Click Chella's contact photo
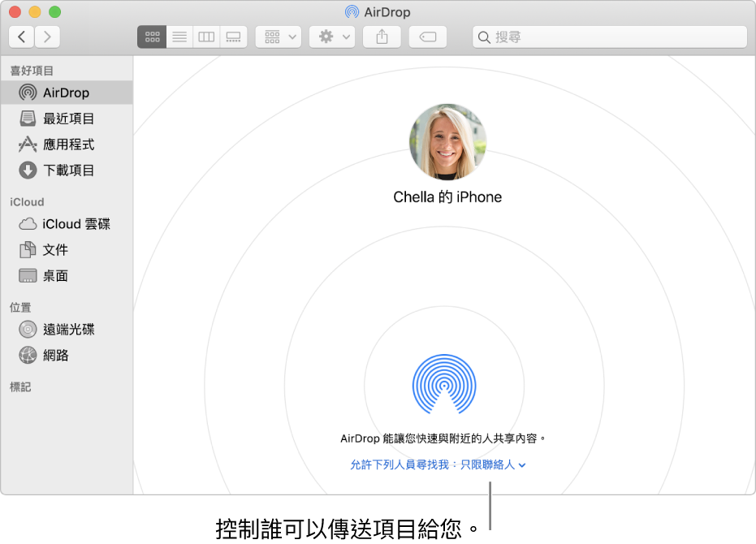 (x=447, y=142)
